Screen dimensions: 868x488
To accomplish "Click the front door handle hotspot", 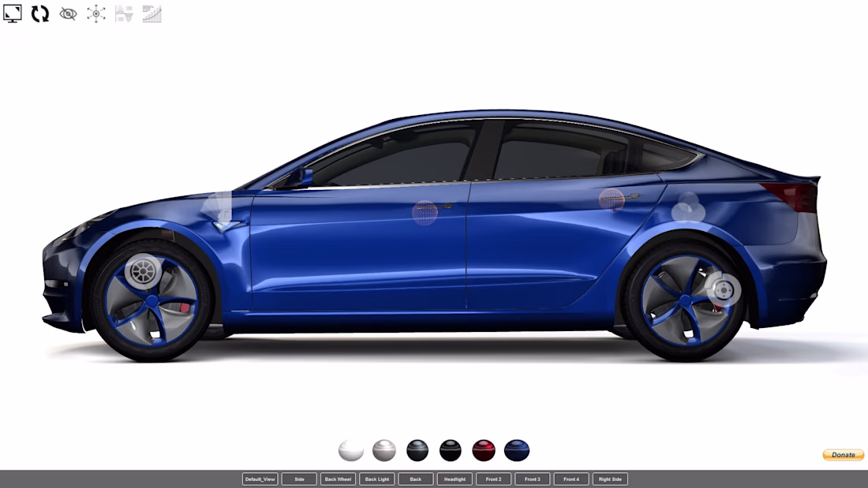I will [425, 212].
